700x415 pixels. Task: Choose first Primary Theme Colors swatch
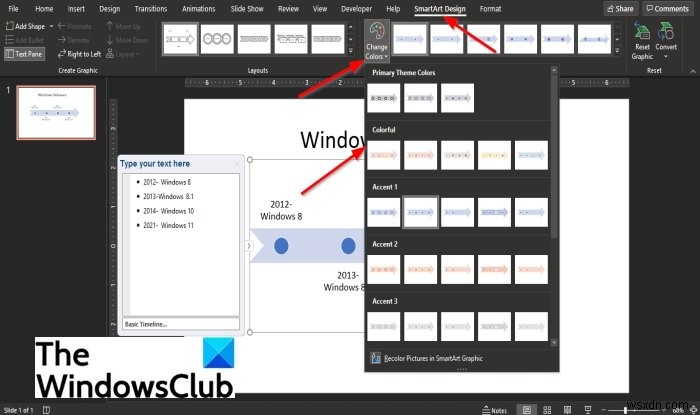coord(384,98)
